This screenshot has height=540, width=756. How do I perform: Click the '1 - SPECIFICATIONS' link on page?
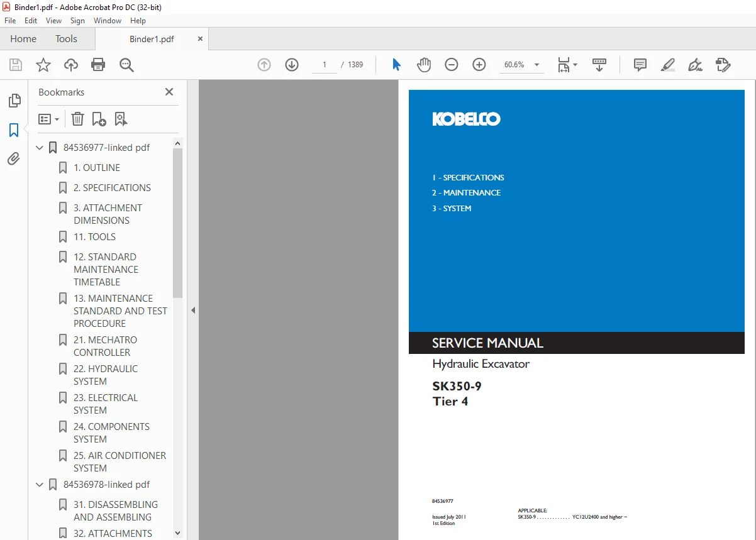(x=468, y=178)
